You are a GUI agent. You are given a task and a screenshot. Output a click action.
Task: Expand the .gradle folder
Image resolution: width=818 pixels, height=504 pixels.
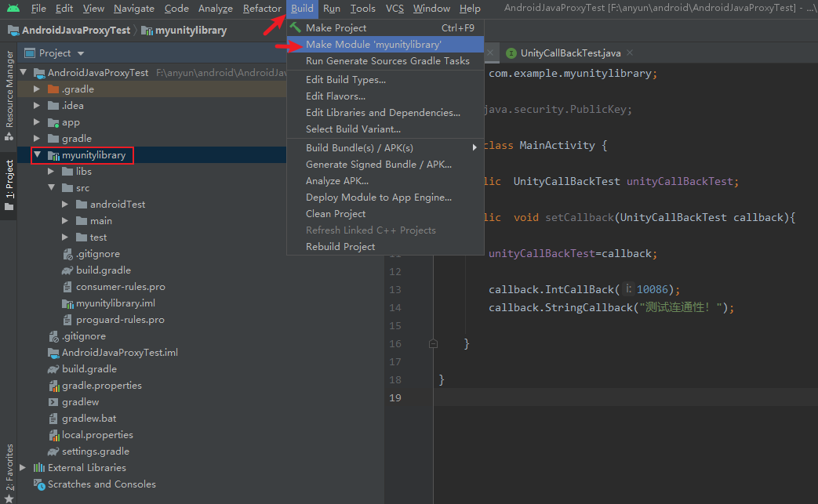37,89
